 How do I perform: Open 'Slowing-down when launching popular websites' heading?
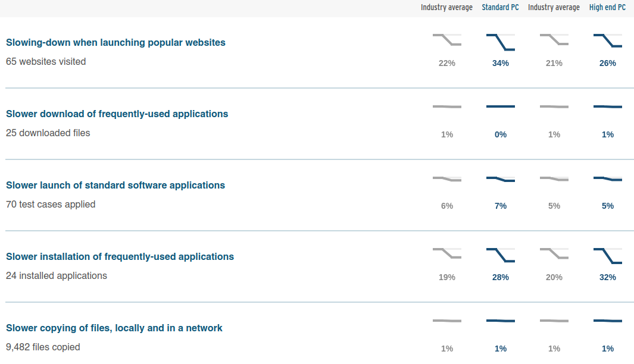coord(115,42)
